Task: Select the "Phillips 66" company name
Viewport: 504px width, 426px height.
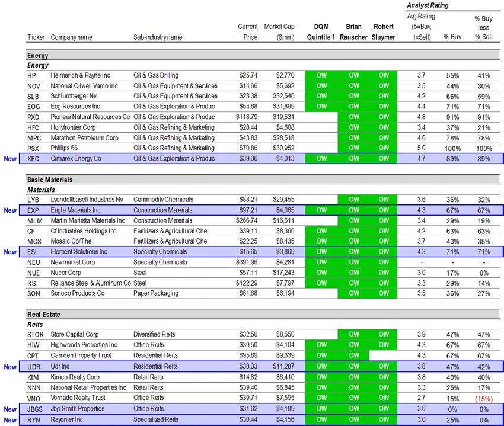Action: (64, 148)
